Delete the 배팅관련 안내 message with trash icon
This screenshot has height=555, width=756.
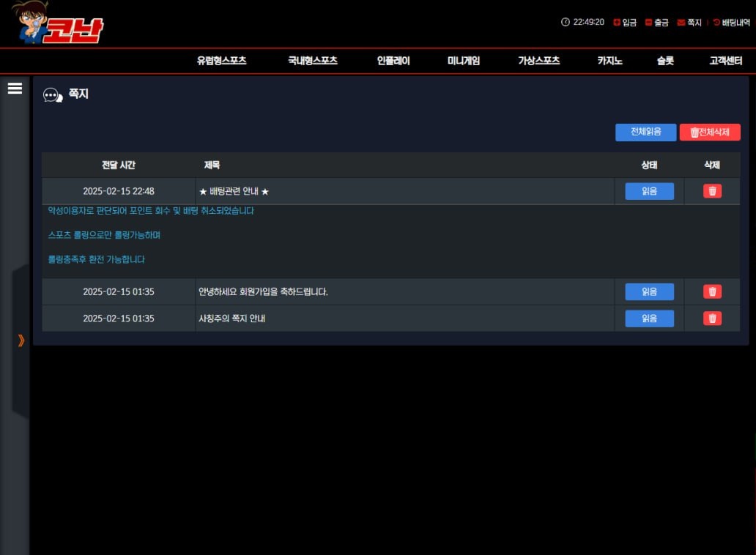712,191
